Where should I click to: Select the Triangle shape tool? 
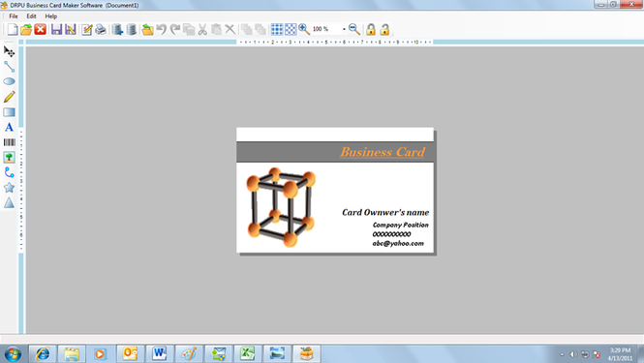point(9,203)
